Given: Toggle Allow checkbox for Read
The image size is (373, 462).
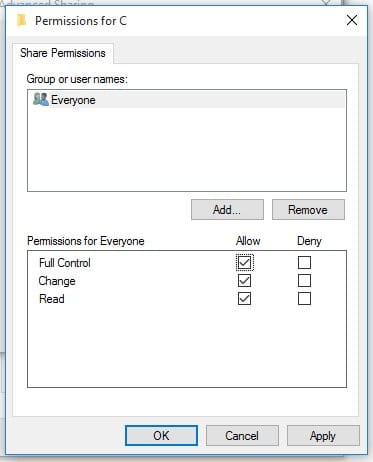Looking at the screenshot, I should pos(244,299).
